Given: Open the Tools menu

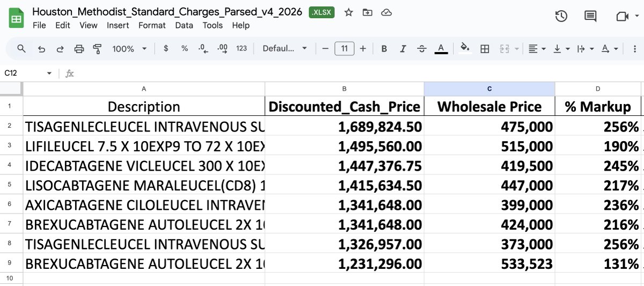Looking at the screenshot, I should click(213, 25).
